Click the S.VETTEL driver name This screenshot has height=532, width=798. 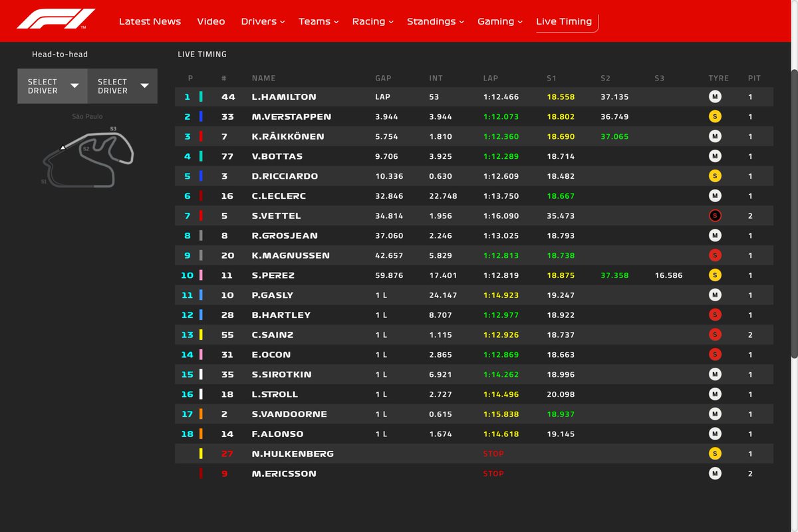click(x=276, y=215)
